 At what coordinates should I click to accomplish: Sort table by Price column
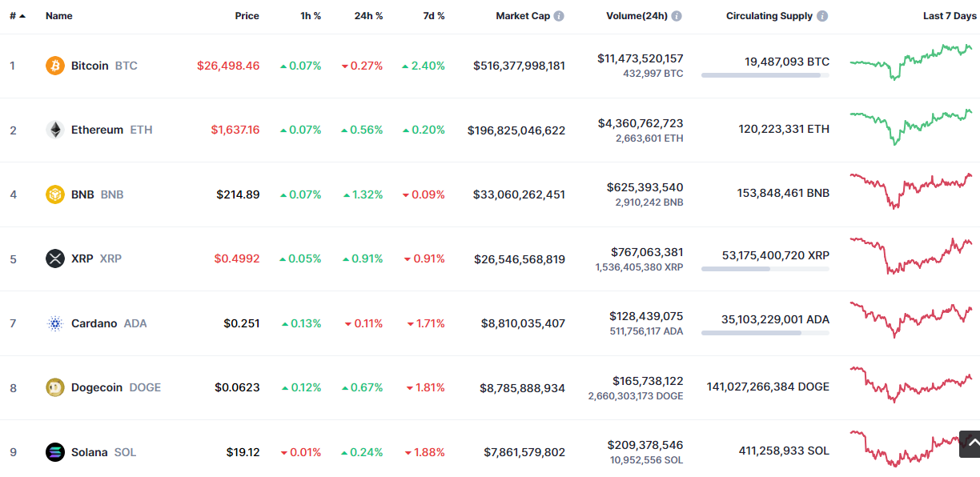coord(247,16)
